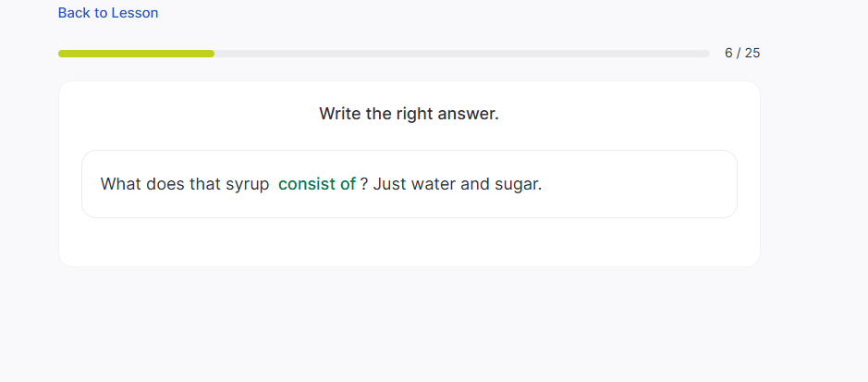
Task: Click the word 'that' before syrup
Action: (205, 184)
